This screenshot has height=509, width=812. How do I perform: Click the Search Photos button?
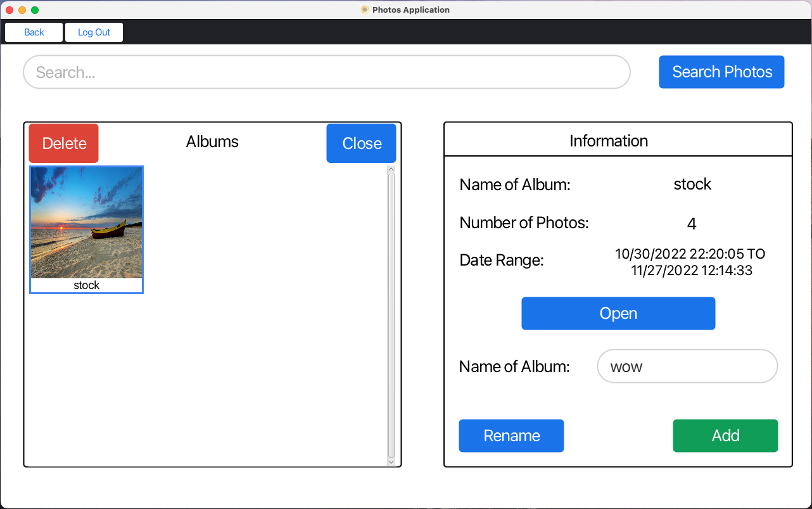(721, 72)
